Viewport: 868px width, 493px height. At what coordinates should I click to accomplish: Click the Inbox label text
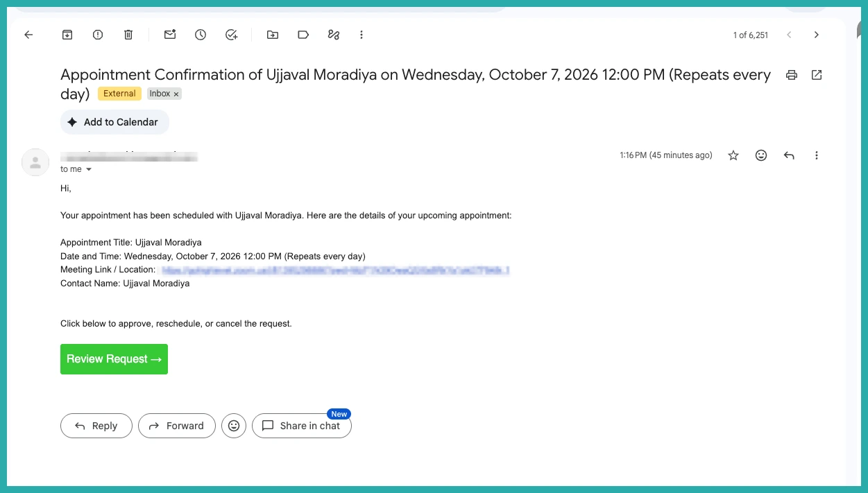160,94
